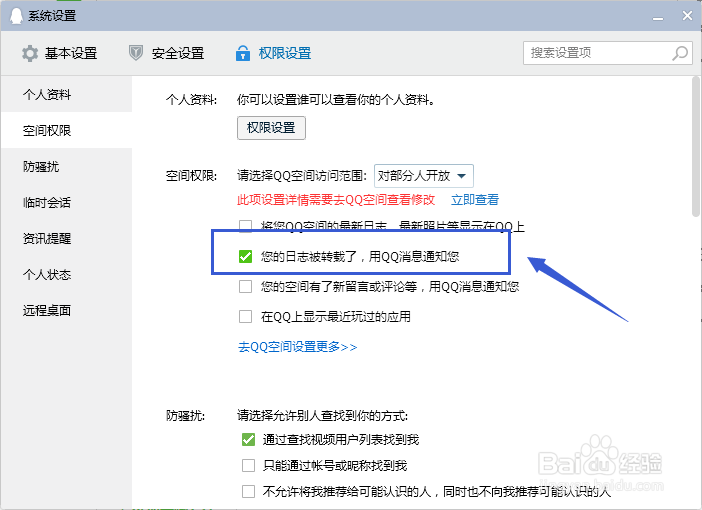The image size is (702, 510).
Task: Enable 不允许将我推荐给可能认识的人 checkbox
Action: 248,492
